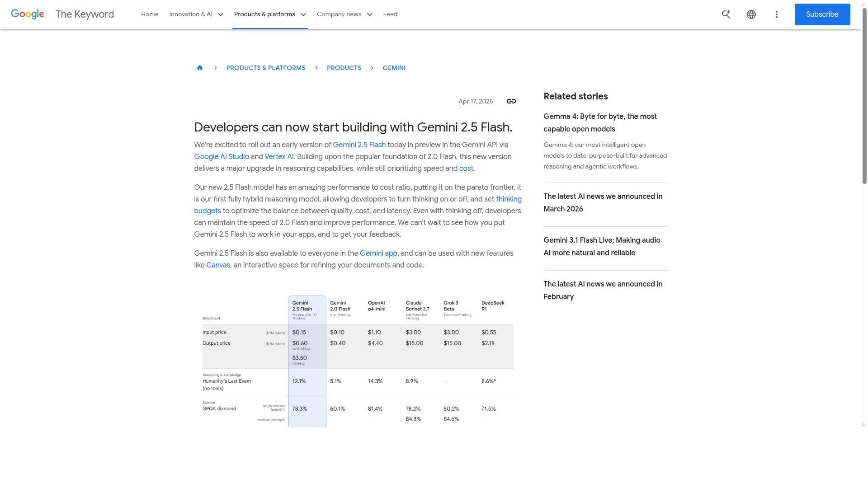Viewport: 868px width, 488px height.
Task: Click the globe language icon
Action: tap(751, 14)
